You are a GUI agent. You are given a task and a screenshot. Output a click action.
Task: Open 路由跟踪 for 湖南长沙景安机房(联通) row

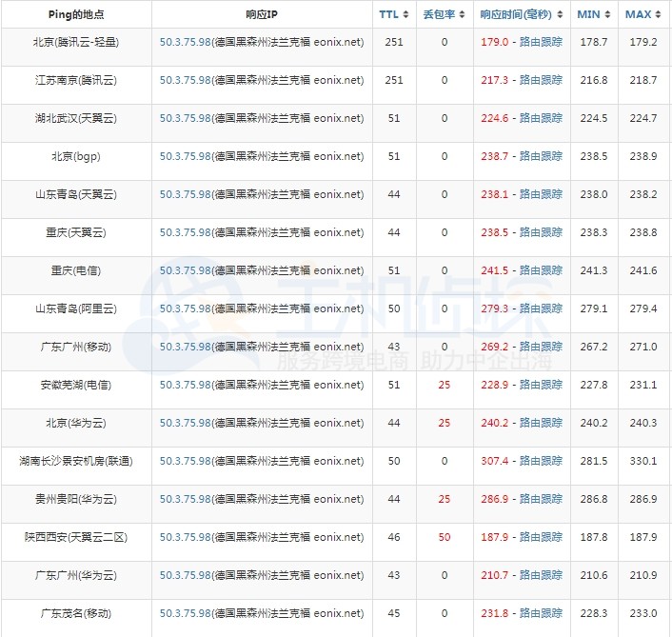(541, 461)
